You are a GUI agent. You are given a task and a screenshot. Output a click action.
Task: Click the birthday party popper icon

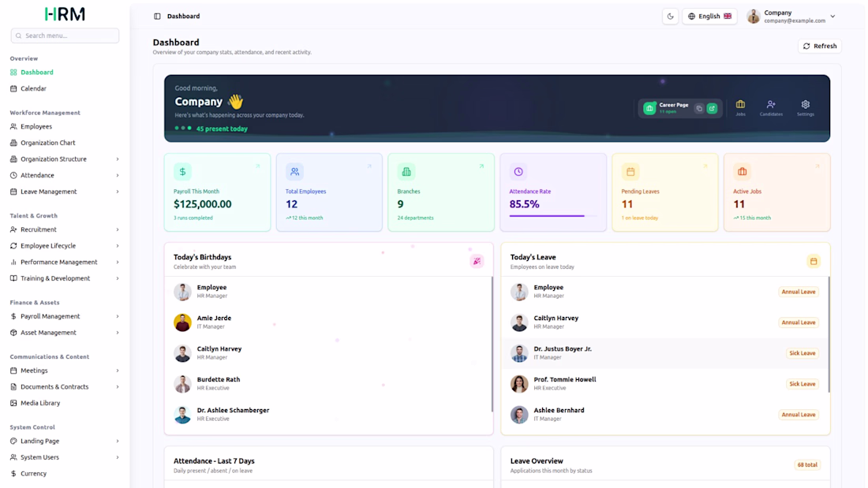click(x=477, y=261)
